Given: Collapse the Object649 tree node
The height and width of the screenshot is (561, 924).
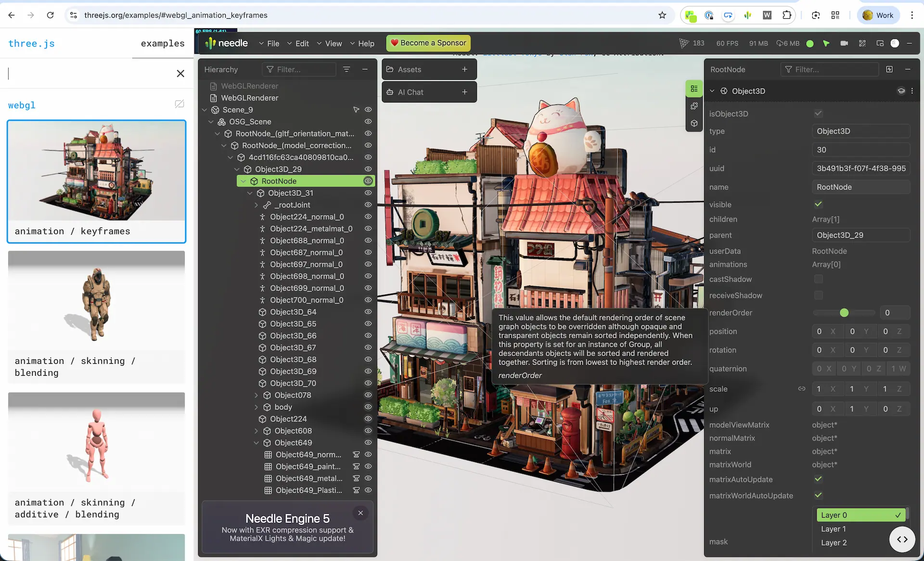Looking at the screenshot, I should (257, 443).
